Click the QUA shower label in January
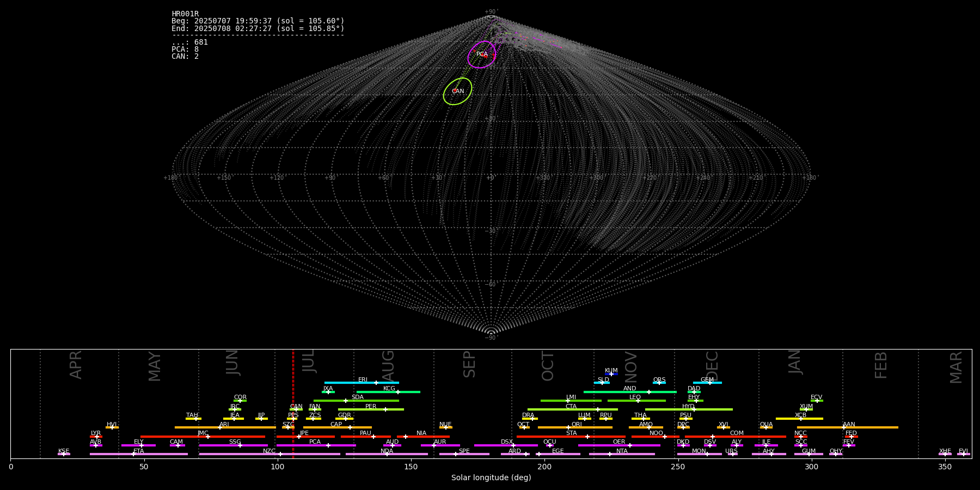The width and height of the screenshot is (980, 490). tap(767, 425)
